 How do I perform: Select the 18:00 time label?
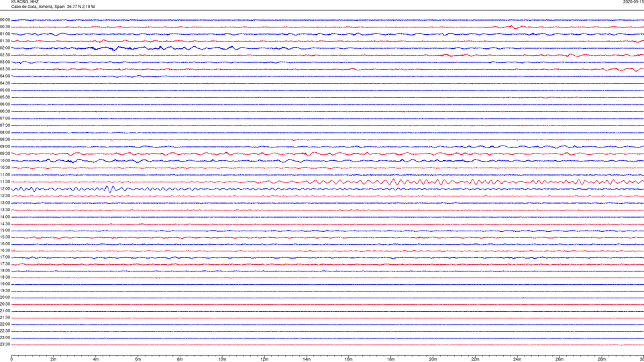point(5,271)
